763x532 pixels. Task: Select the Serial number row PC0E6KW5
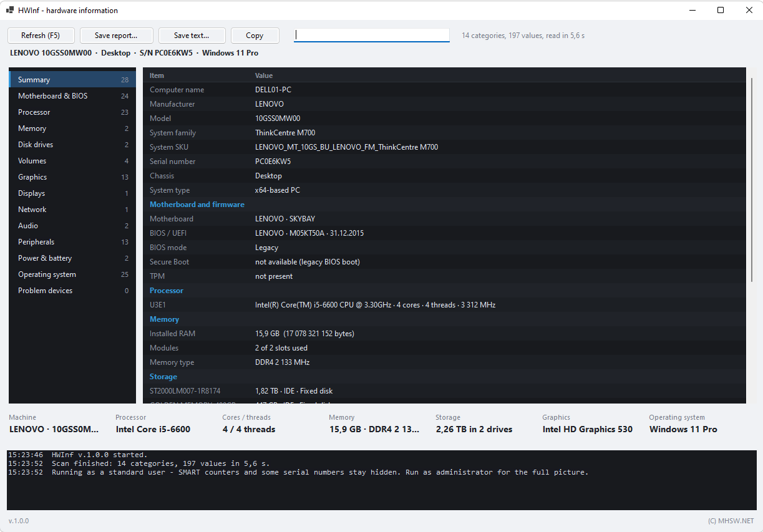coord(444,161)
